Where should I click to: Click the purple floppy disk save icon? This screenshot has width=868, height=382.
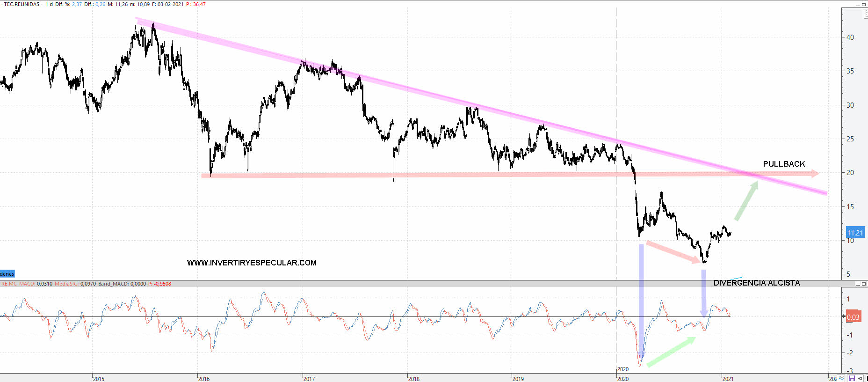[852, 378]
